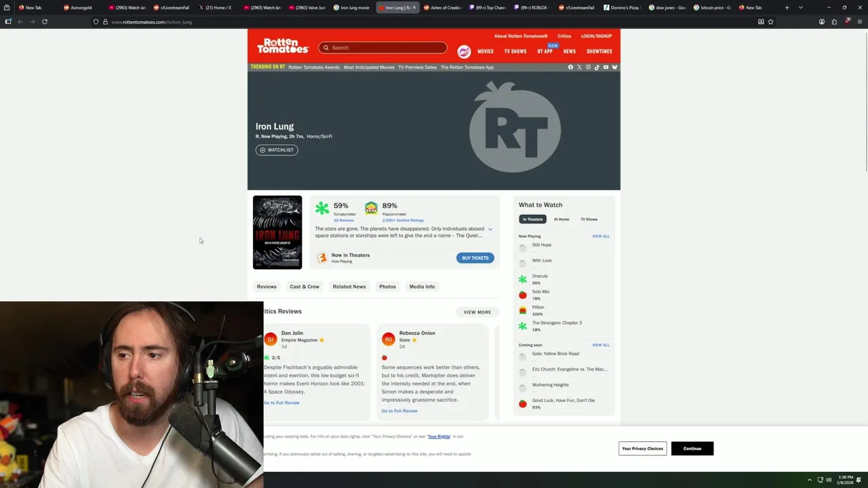868x488 pixels.
Task: Click Continue on the privacy banner
Action: tap(692, 449)
